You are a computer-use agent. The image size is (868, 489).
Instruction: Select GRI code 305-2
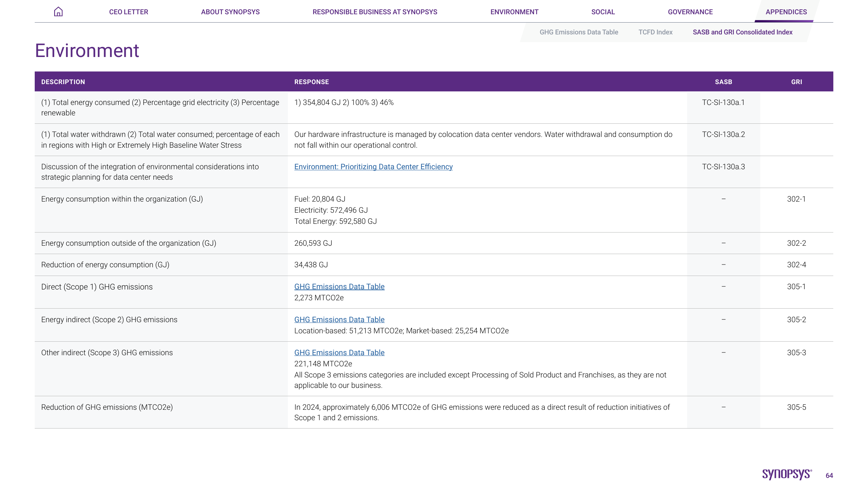(796, 320)
